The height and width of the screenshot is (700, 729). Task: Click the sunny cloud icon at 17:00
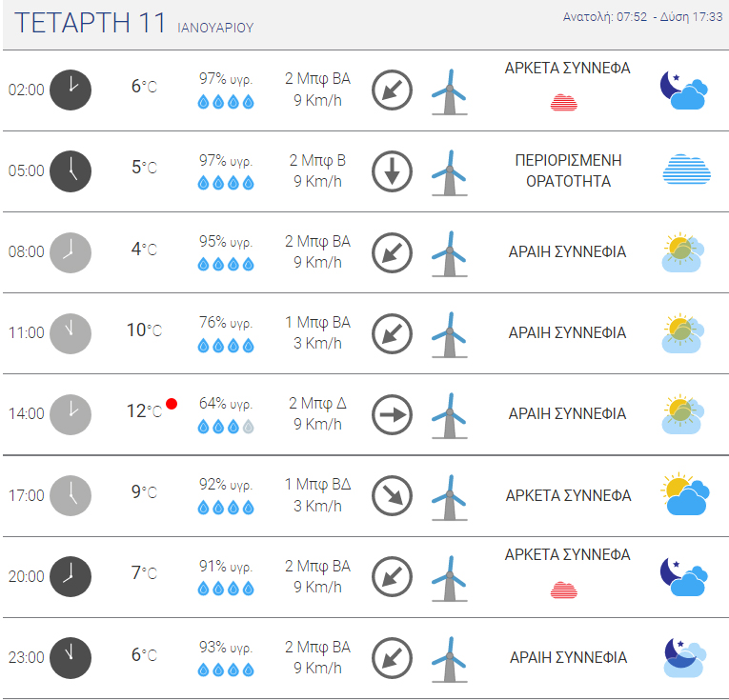[685, 494]
